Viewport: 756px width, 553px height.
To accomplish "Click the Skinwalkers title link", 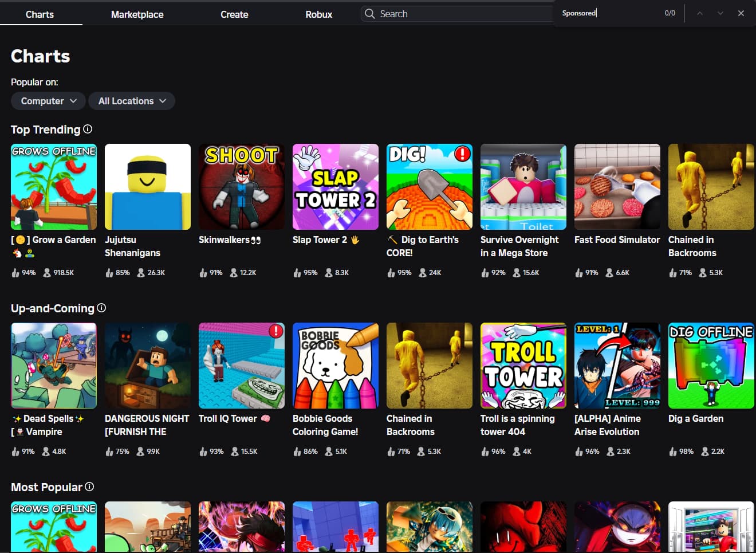I will (230, 240).
